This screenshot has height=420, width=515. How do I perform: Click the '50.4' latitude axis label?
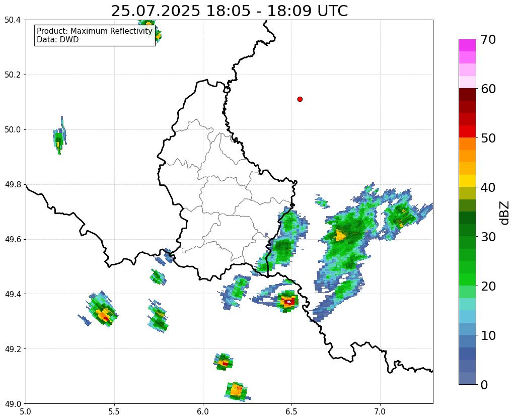(x=13, y=20)
